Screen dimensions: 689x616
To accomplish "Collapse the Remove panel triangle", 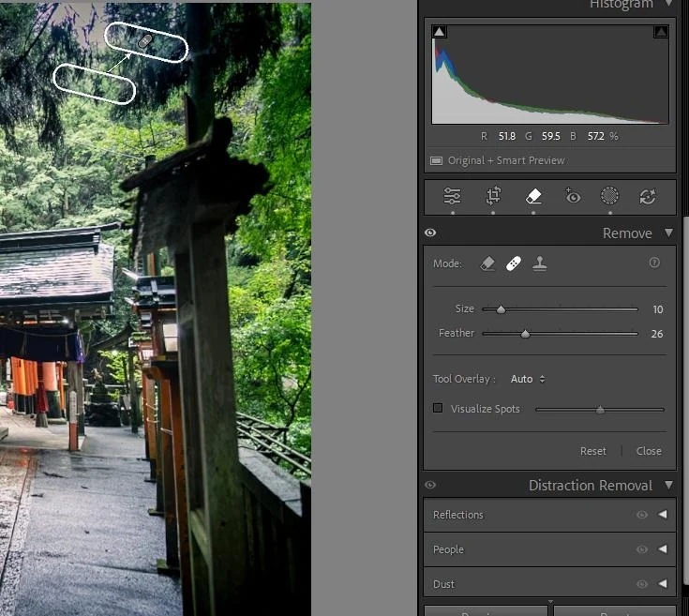I will (668, 233).
